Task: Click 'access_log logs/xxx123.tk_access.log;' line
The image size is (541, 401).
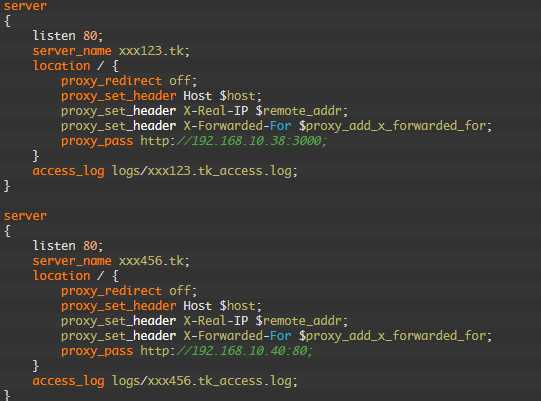Action: click(165, 171)
